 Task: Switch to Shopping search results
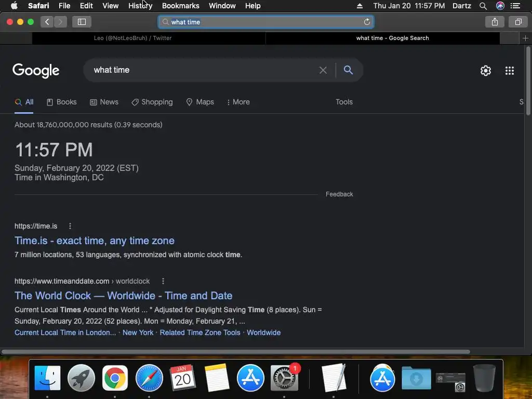(x=152, y=102)
